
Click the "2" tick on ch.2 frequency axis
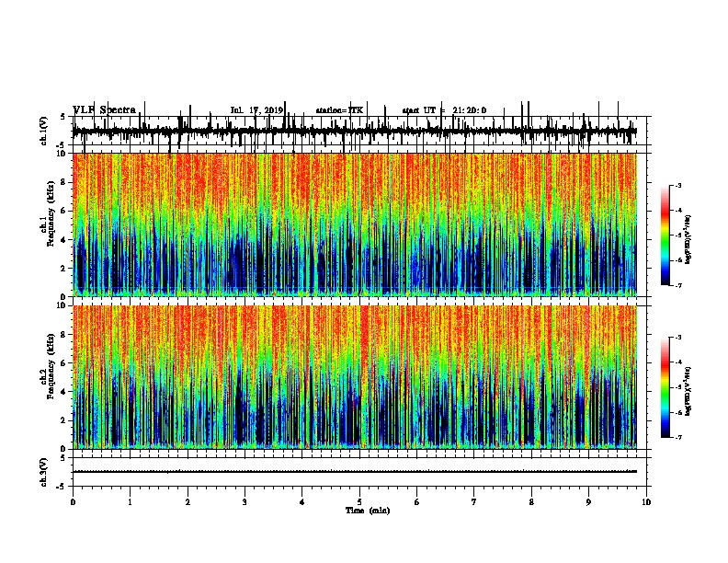point(64,420)
